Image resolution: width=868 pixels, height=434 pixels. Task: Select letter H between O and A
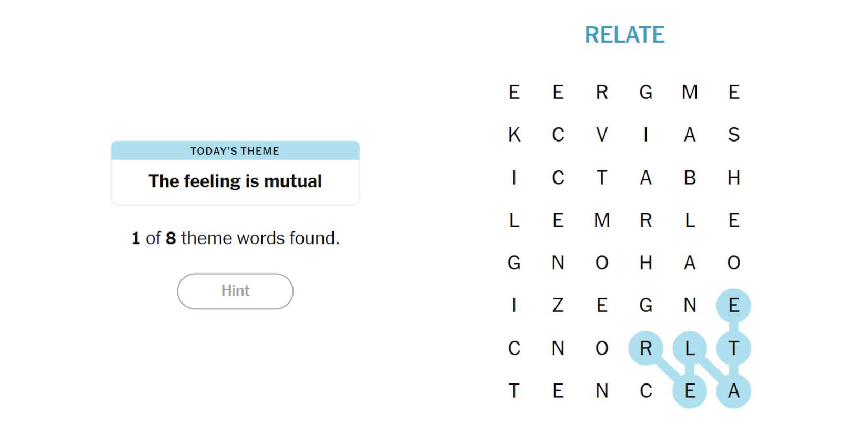point(646,263)
